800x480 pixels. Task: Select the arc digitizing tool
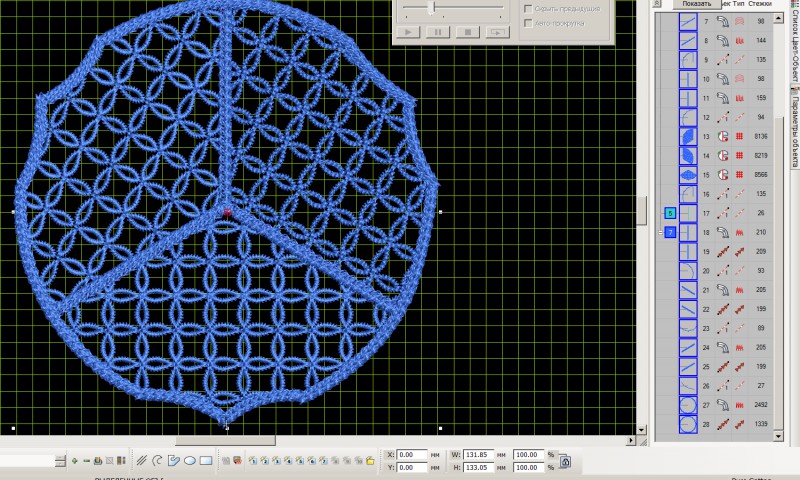pyautogui.click(x=157, y=461)
